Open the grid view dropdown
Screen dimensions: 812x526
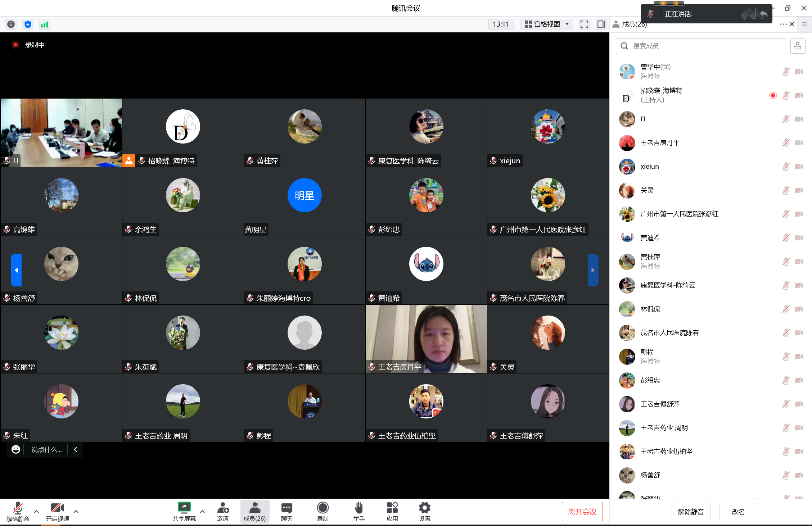pos(546,24)
